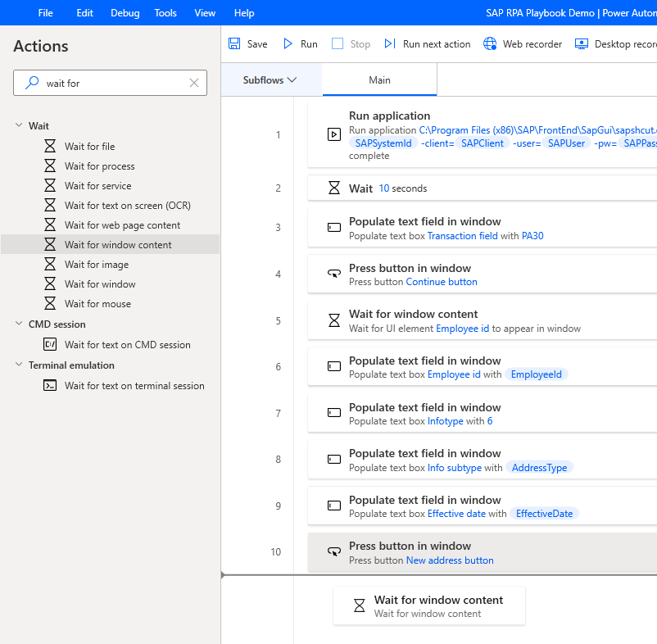Open the Desktop recorder monitor icon
657x644 pixels.
click(x=581, y=43)
